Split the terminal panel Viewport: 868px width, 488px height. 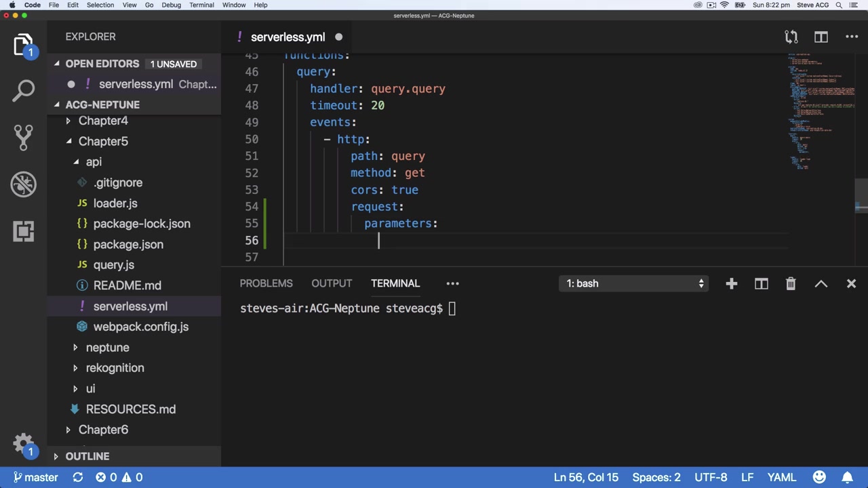click(x=761, y=284)
